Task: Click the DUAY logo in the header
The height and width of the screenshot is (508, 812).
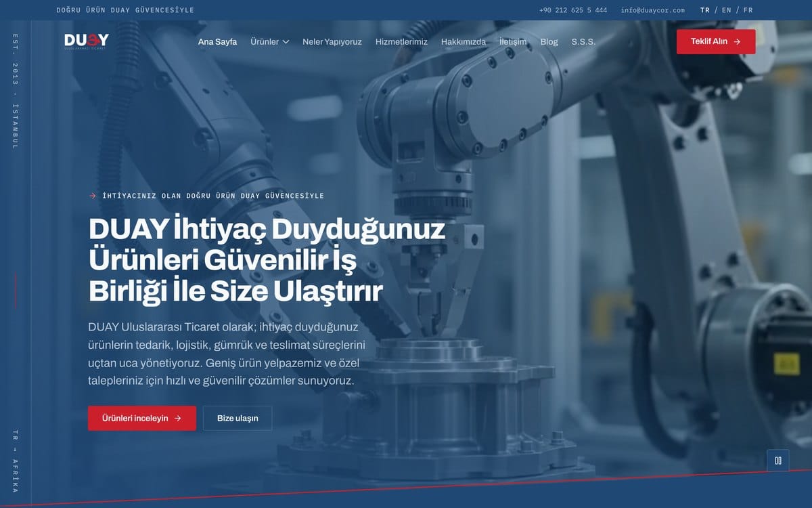Action: pos(87,41)
